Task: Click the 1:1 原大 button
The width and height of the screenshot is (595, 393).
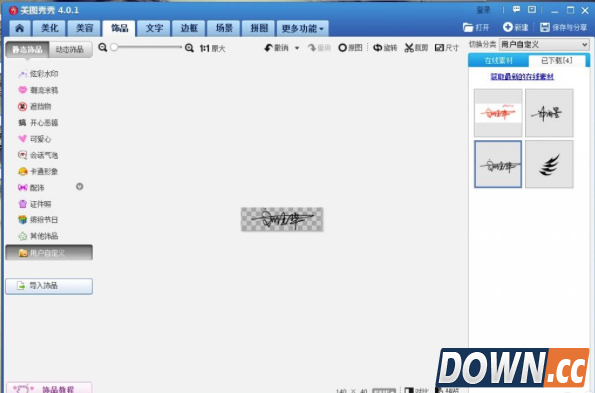Action: click(x=212, y=48)
